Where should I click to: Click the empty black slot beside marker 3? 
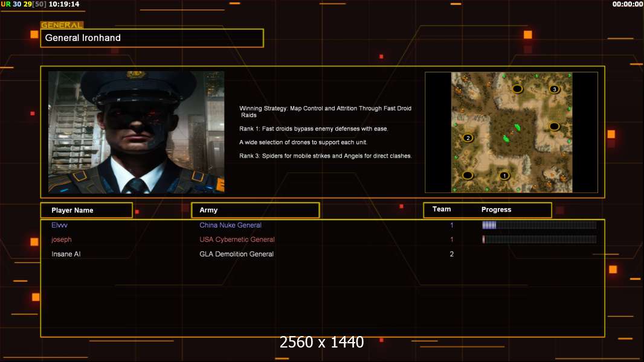518,89
